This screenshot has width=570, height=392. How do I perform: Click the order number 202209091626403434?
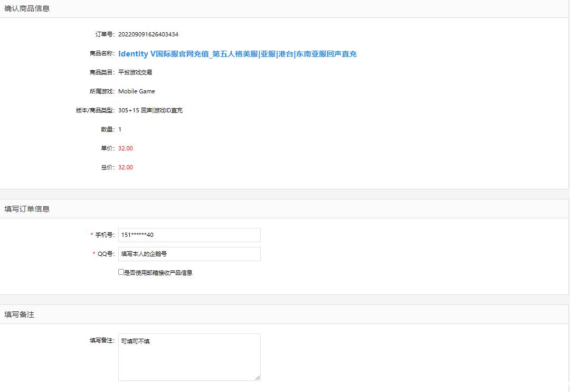pos(148,34)
